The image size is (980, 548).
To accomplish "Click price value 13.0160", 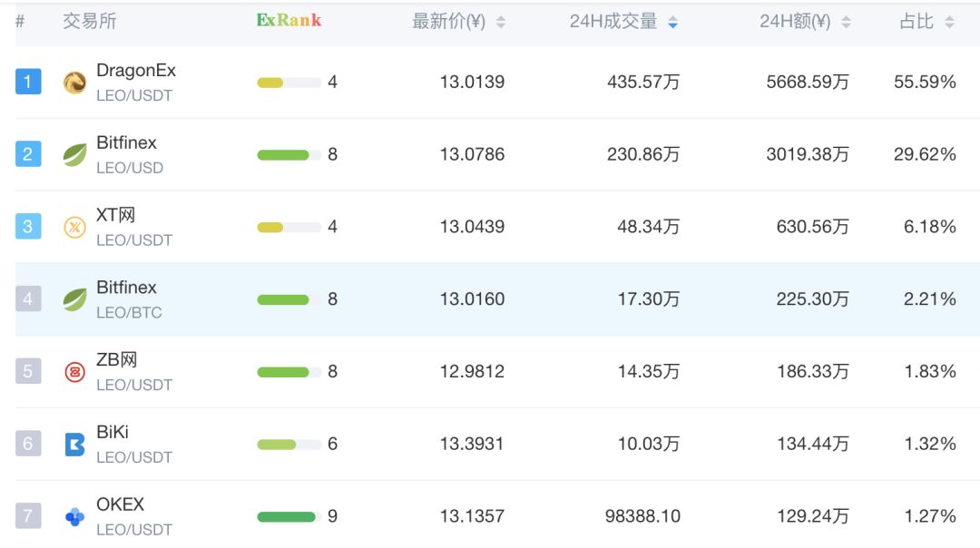I will click(x=472, y=299).
